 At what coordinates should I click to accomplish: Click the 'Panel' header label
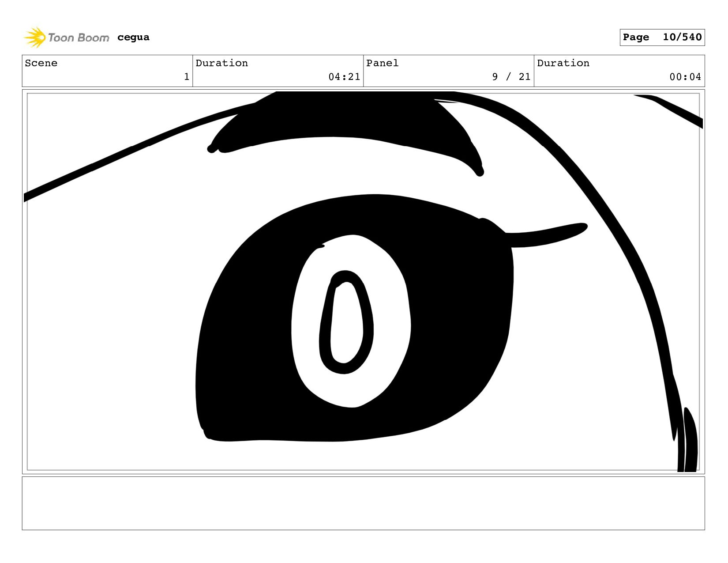(x=382, y=63)
